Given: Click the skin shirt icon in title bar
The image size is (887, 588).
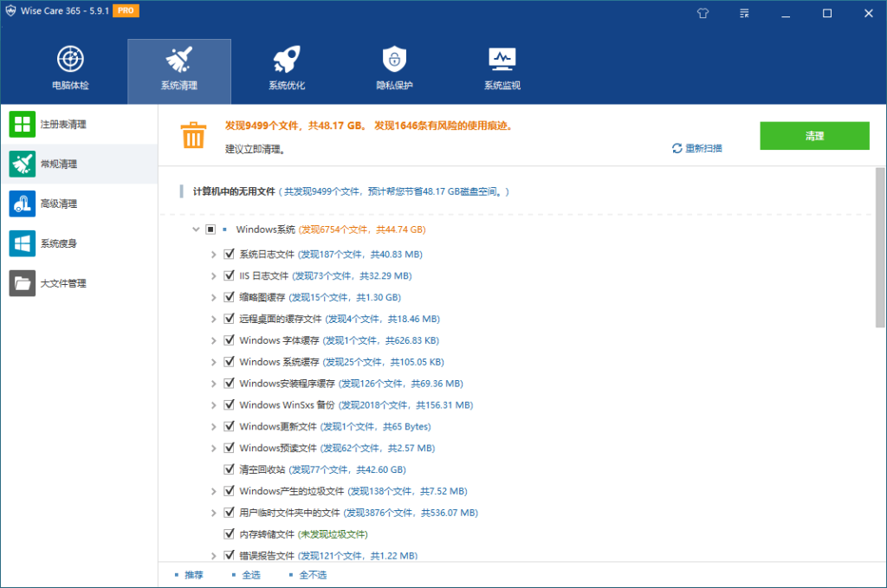Looking at the screenshot, I should point(702,13).
